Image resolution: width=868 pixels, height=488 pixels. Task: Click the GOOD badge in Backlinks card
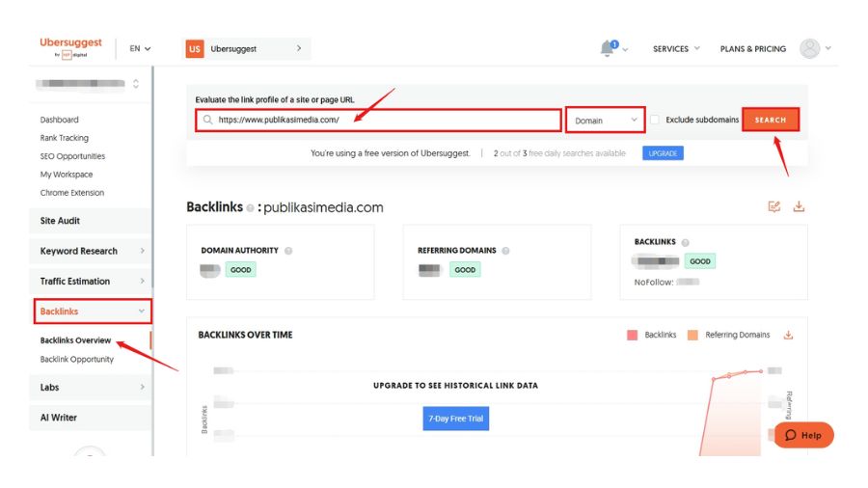click(700, 261)
